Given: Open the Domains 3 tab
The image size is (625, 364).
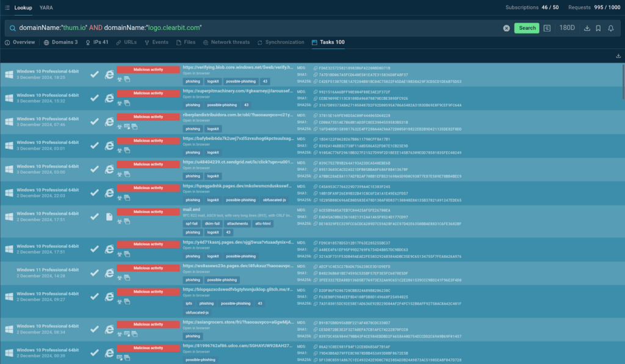Looking at the screenshot, I should coord(60,43).
